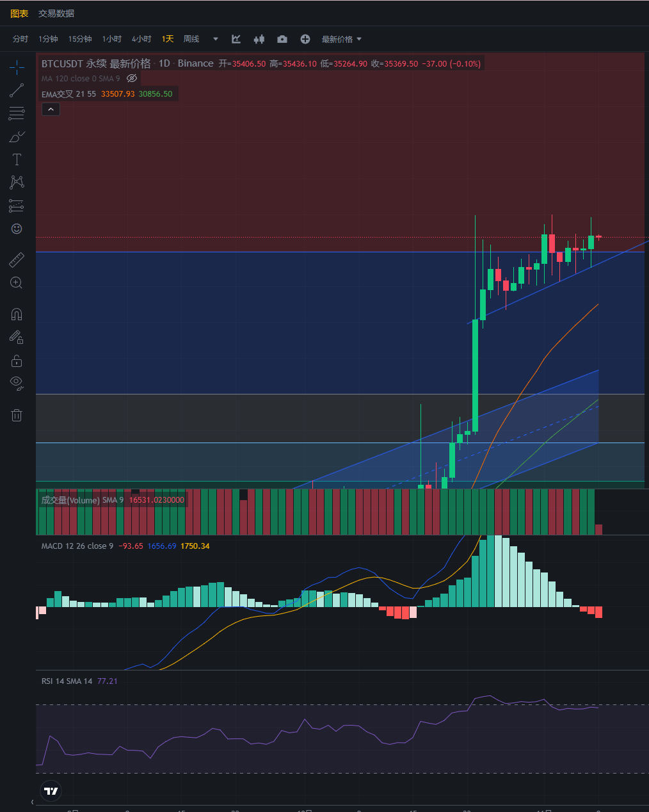Screen dimensions: 649x812
Task: Select the 15分钟 timeframe
Action: (x=80, y=39)
